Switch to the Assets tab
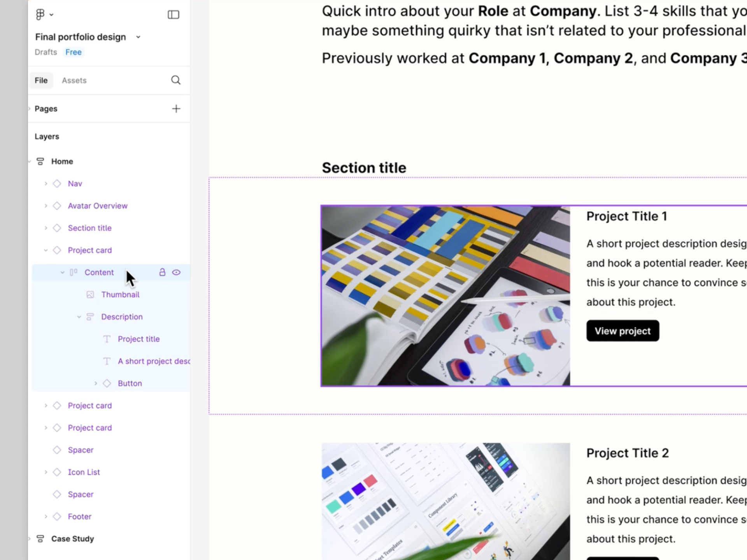 click(74, 80)
